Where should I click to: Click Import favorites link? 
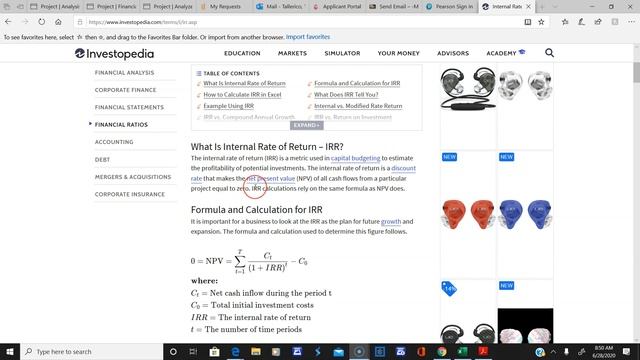click(x=308, y=37)
